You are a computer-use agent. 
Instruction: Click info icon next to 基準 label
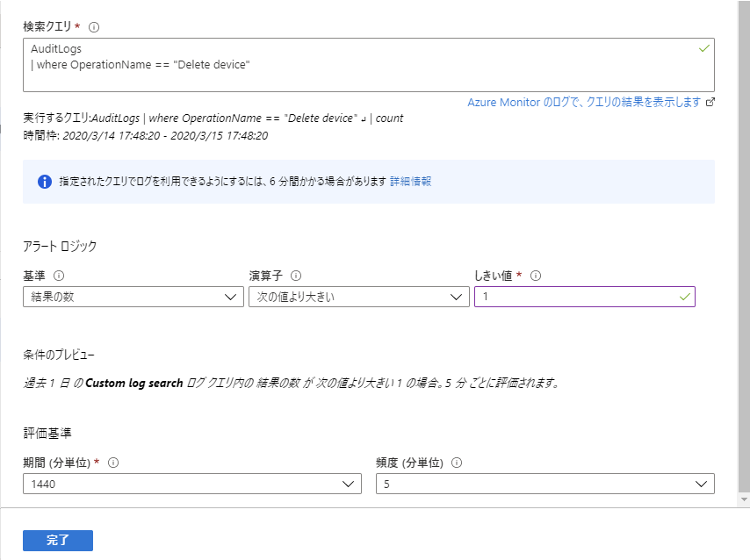(59, 276)
